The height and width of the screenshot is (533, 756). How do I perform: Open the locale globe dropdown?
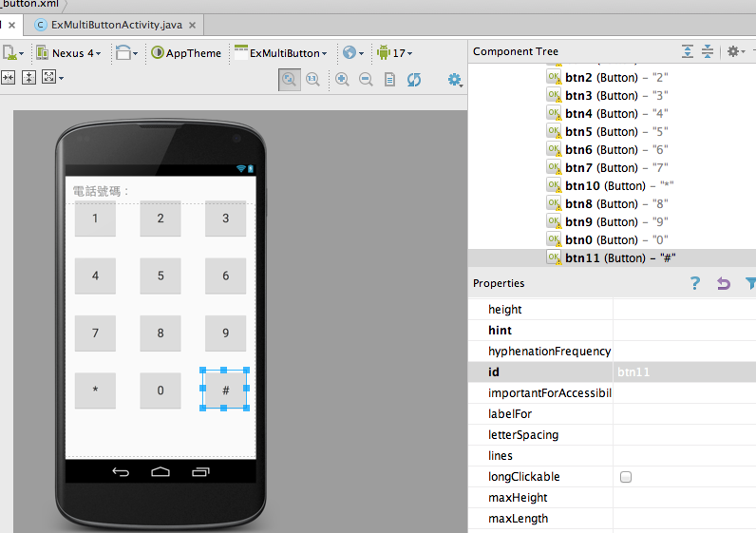[353, 53]
